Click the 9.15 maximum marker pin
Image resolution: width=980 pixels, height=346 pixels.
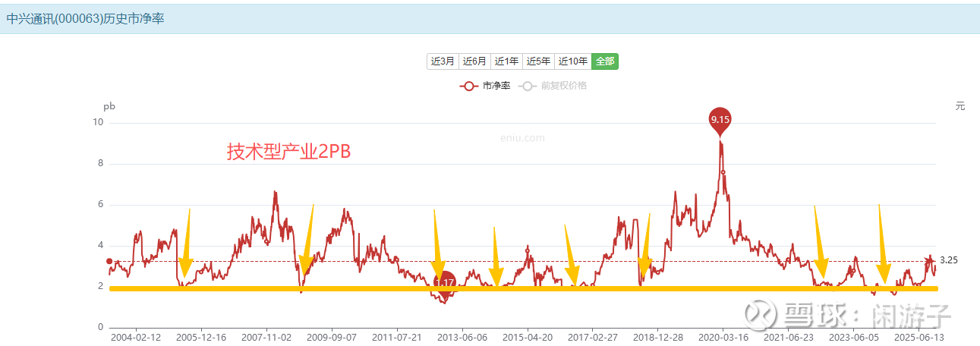pyautogui.click(x=720, y=120)
